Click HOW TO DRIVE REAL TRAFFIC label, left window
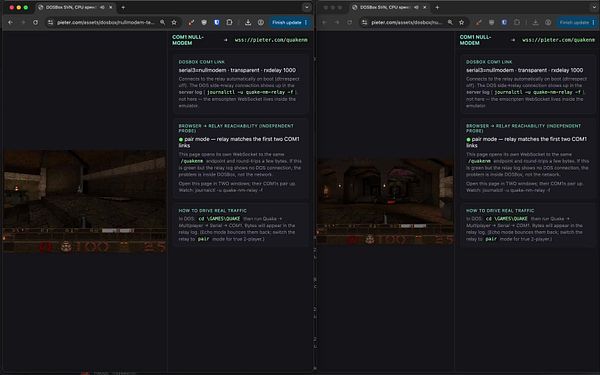The image size is (600, 375). coord(212,211)
